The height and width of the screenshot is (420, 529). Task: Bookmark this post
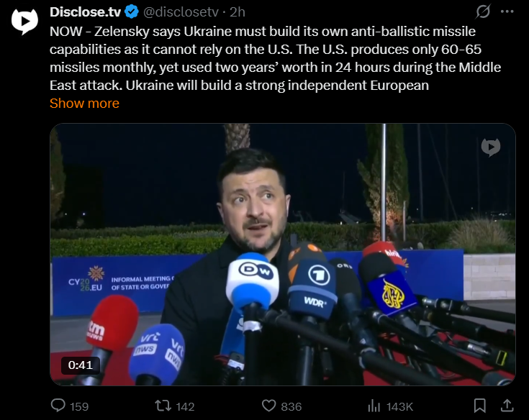[x=480, y=406]
